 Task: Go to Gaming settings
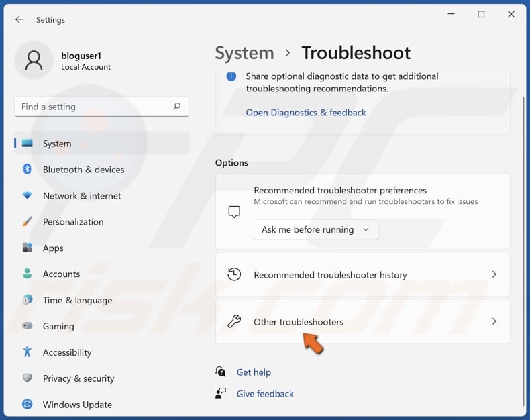pyautogui.click(x=101, y=325)
